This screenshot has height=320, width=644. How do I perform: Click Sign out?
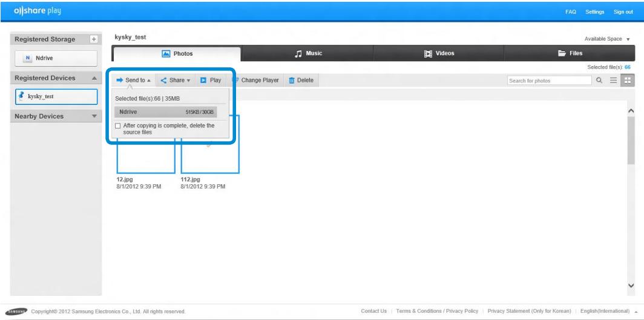coord(623,12)
